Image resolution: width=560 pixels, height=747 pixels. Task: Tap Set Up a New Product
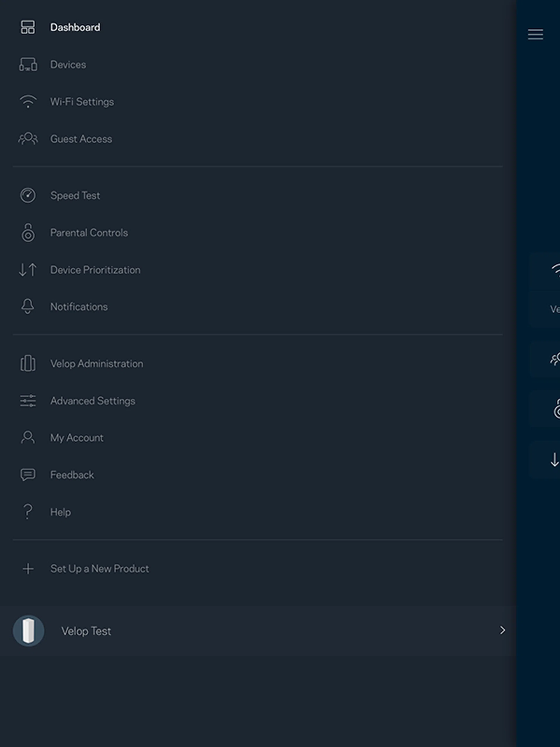99,569
